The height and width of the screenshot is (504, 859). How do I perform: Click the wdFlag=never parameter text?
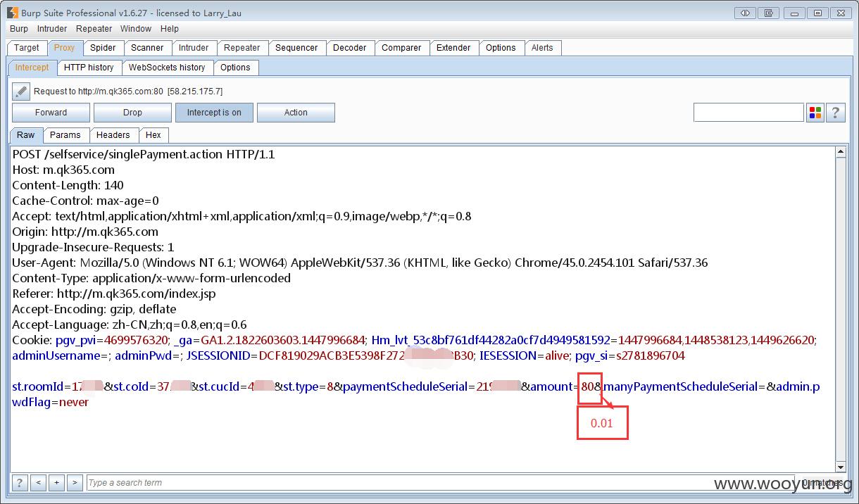pyautogui.click(x=51, y=402)
